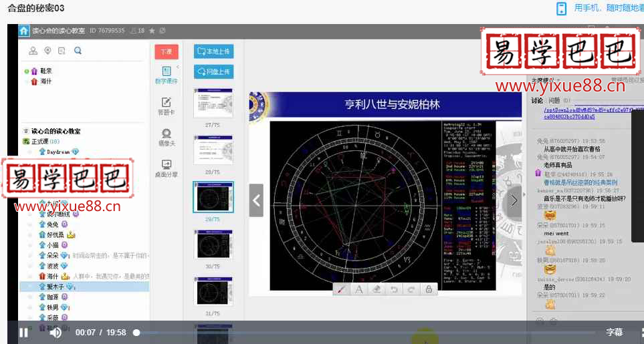Switch to the 桌面分享 desktop share tab

tap(166, 168)
